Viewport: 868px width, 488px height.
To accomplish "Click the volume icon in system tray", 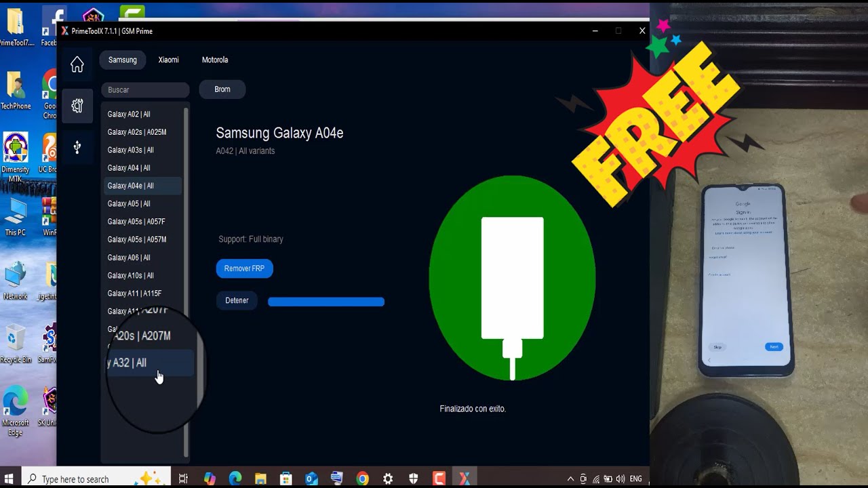I will 620,479.
